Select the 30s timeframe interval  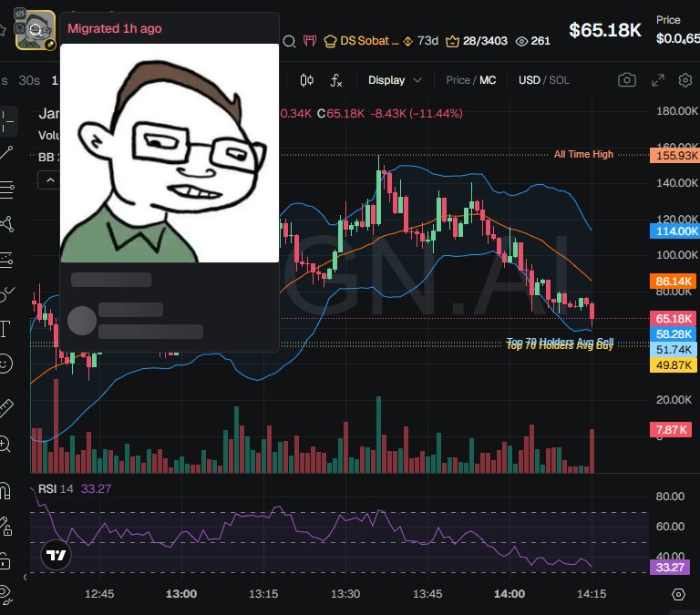[x=29, y=80]
